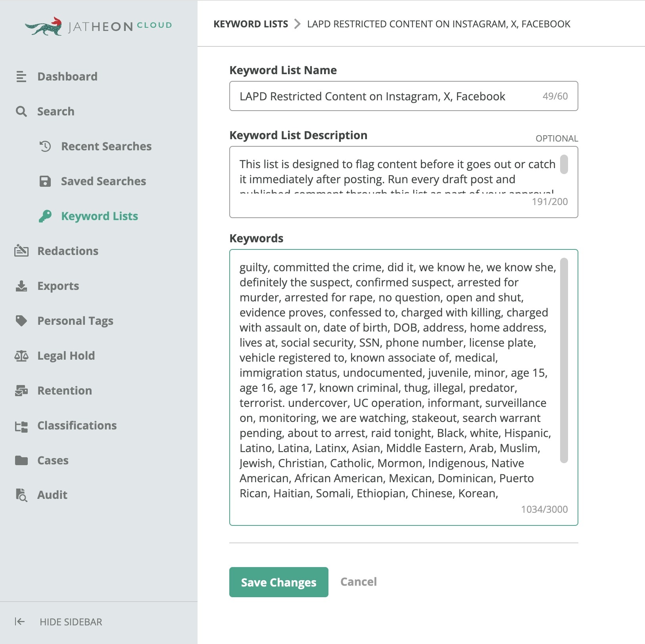Open Recent Searches clock icon
The width and height of the screenshot is (645, 644).
pos(45,146)
